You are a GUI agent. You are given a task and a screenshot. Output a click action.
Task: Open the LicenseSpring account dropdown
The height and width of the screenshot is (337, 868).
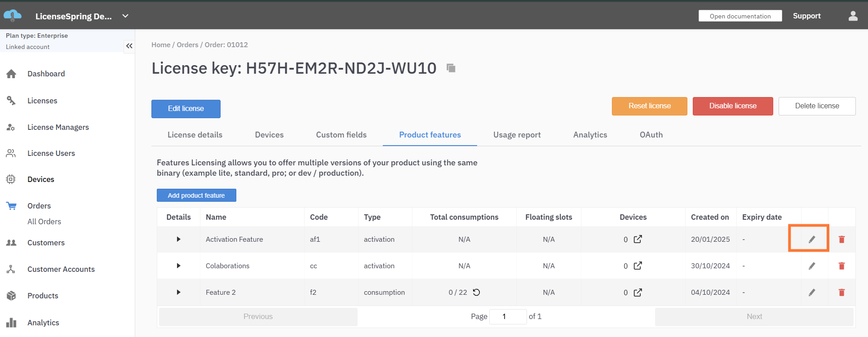pos(125,16)
